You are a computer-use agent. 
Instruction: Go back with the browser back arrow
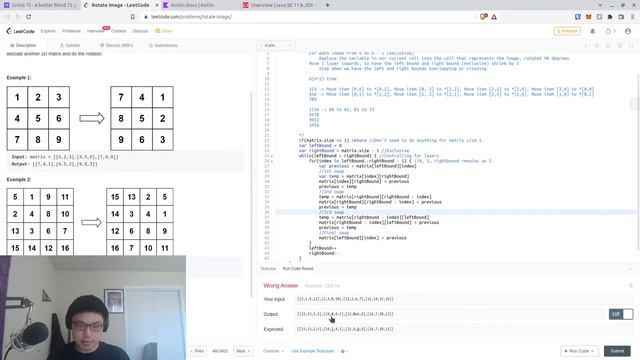[x=7, y=17]
